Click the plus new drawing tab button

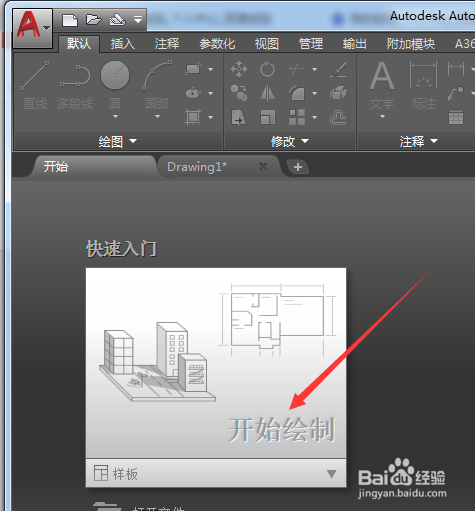[298, 167]
